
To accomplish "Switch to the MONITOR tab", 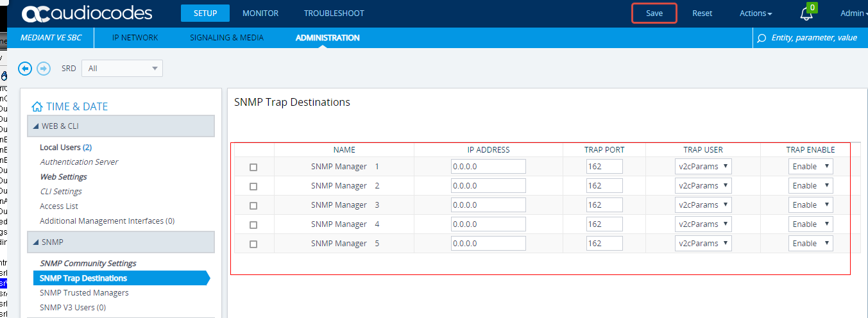I will pyautogui.click(x=260, y=13).
